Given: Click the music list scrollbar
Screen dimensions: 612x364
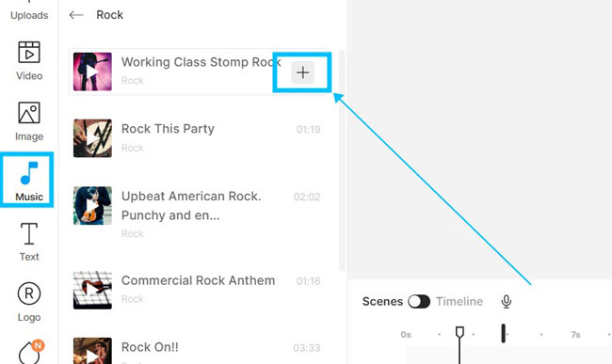Looking at the screenshot, I should point(342,160).
